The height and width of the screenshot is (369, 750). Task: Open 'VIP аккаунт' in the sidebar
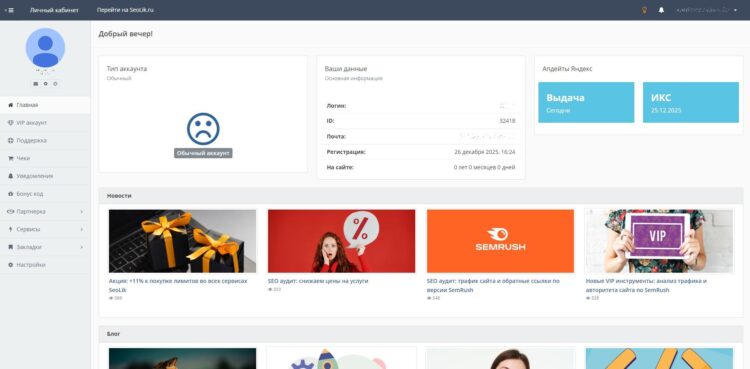coord(45,123)
